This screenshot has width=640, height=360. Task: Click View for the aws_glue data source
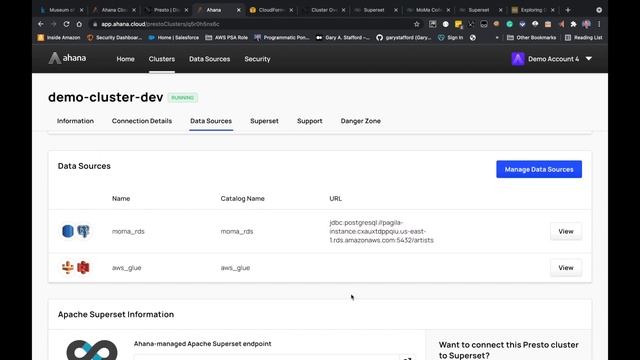point(566,268)
